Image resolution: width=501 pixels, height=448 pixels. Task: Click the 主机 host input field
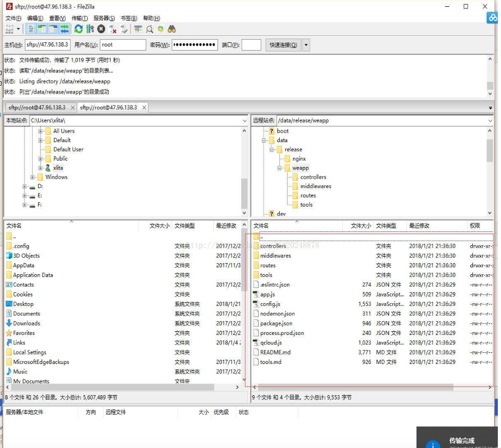click(48, 45)
